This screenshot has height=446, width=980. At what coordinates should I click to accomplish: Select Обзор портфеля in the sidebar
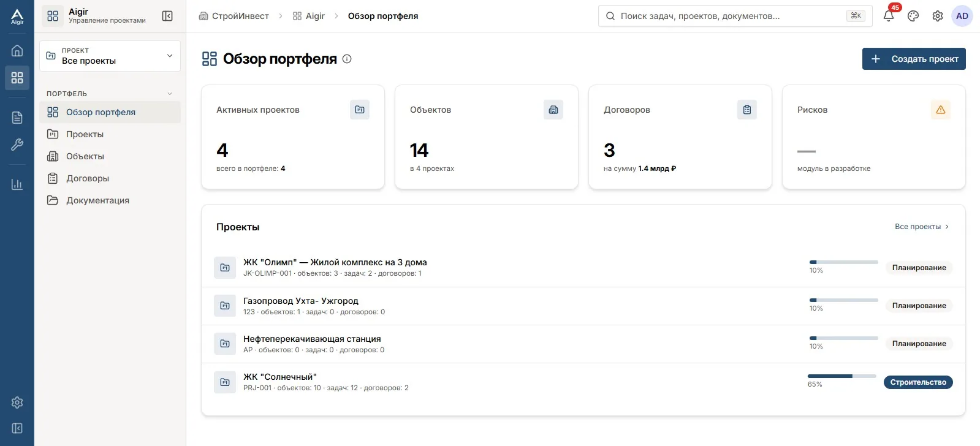110,112
